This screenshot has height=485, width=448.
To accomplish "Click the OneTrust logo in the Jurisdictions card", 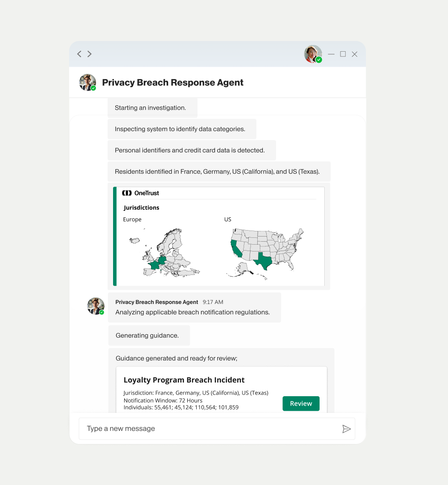I will pyautogui.click(x=140, y=193).
